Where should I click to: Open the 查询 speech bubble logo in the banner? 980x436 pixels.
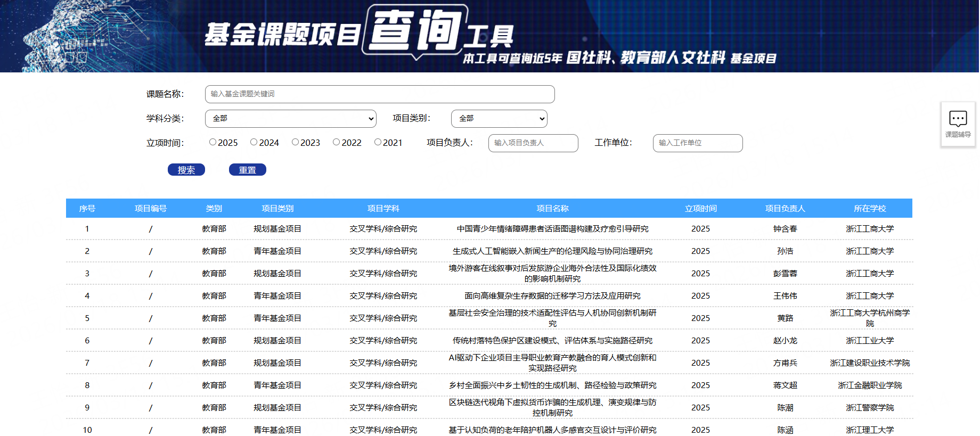[415, 31]
